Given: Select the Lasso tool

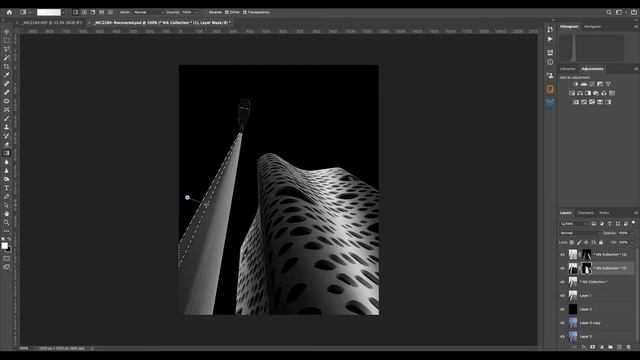Looking at the screenshot, I should [7, 49].
